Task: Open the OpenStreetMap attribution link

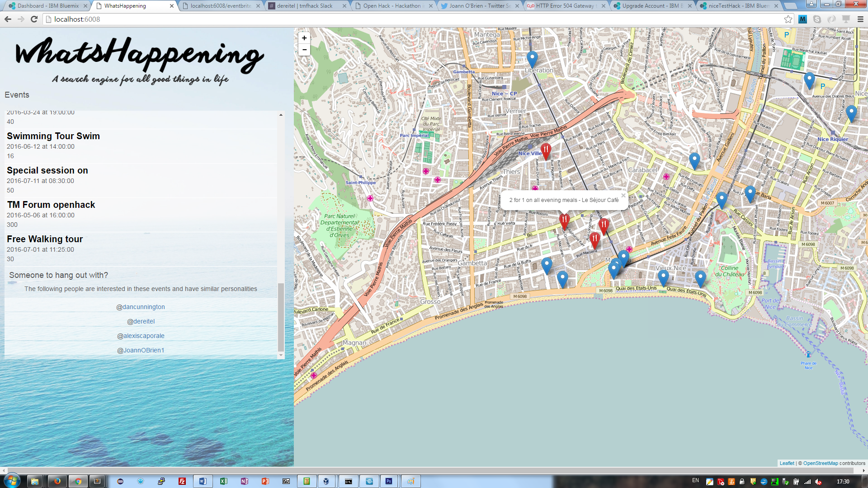Action: 820,463
